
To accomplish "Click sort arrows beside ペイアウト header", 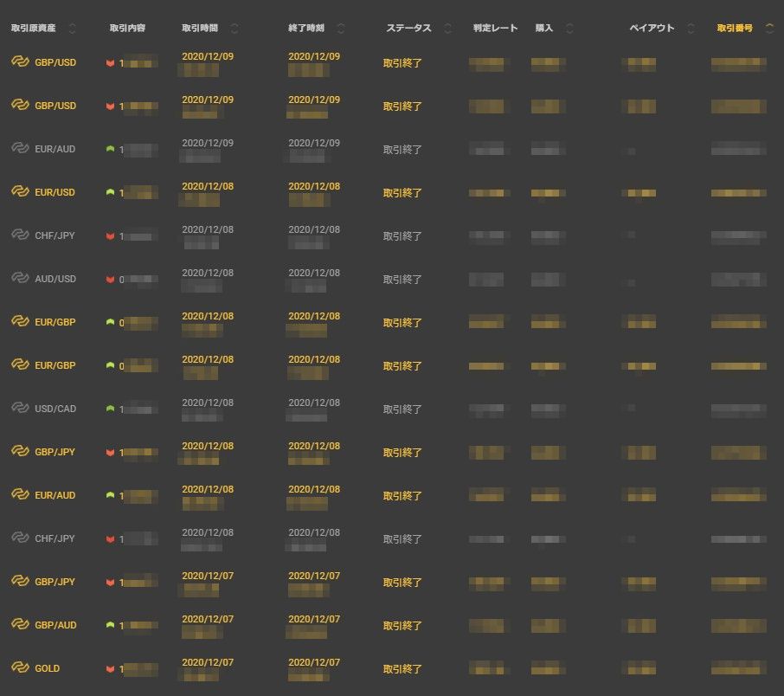I will pyautogui.click(x=691, y=29).
